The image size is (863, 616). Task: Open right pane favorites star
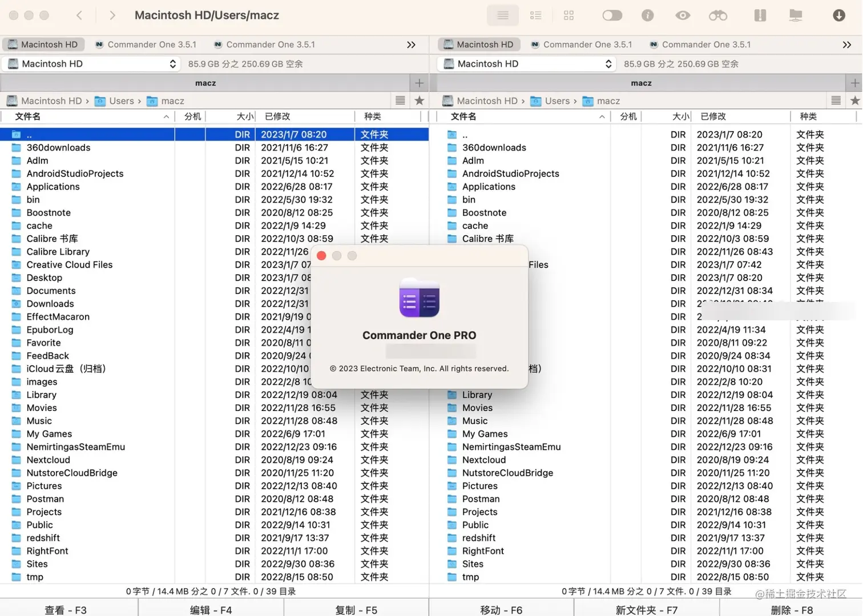(855, 100)
